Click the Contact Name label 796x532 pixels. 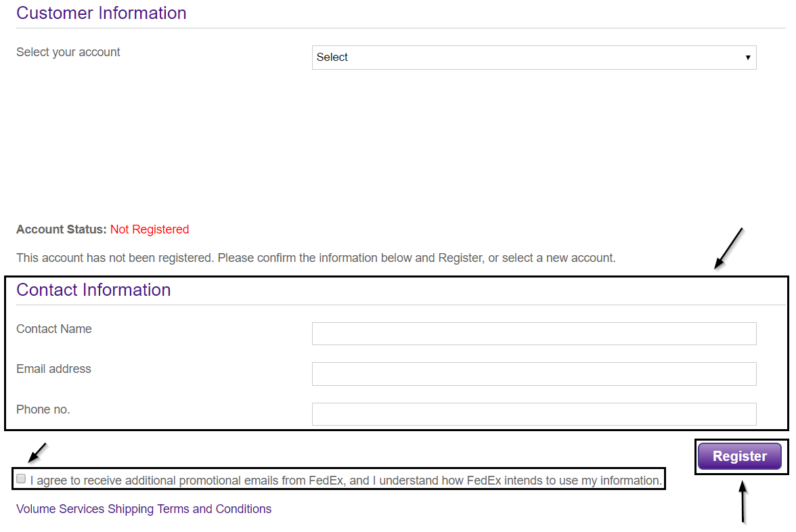(x=54, y=329)
